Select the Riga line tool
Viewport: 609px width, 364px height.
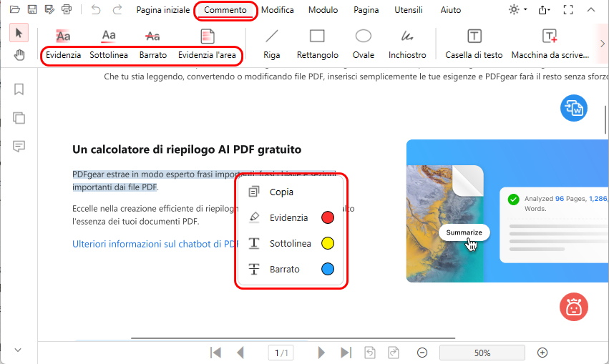pos(271,44)
